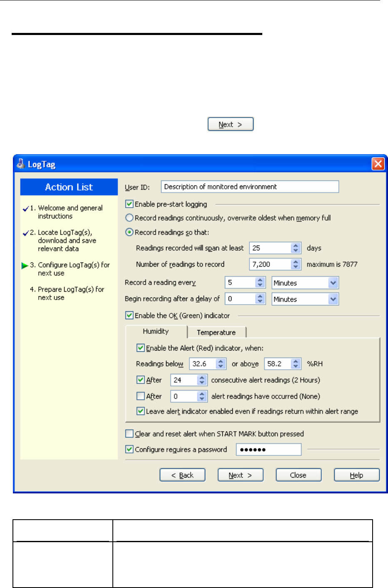The image size is (388, 588).
Task: Select step 2 Locate LogTag(s) download
Action: point(63,240)
